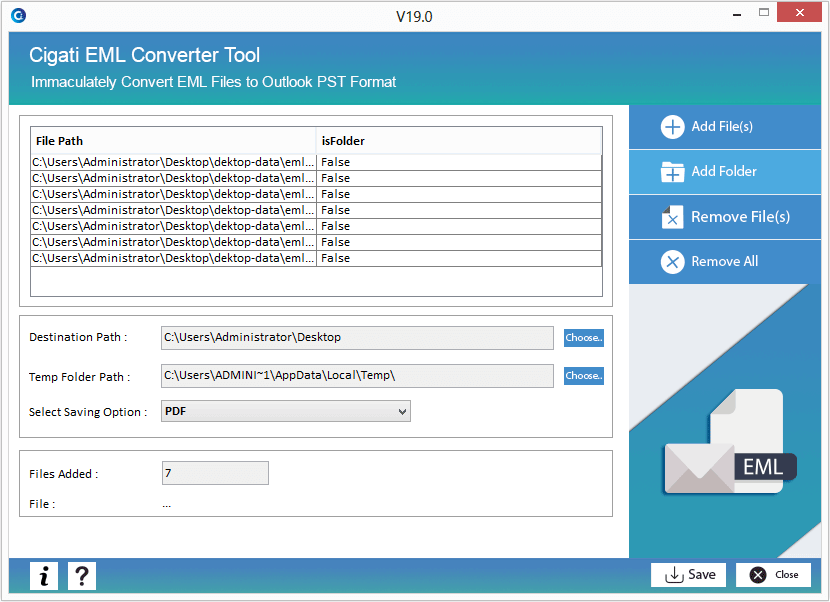Click the Add File(s) plus icon

tap(672, 127)
